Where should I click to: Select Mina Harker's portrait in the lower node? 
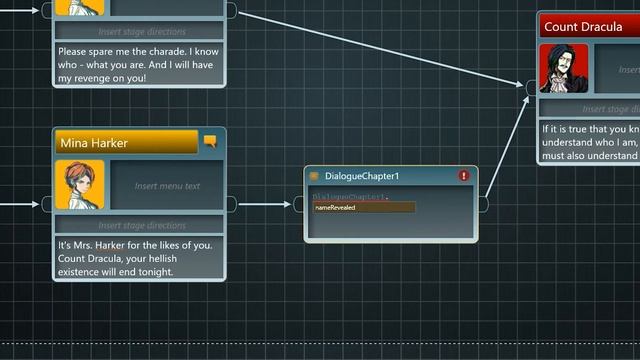[80, 184]
